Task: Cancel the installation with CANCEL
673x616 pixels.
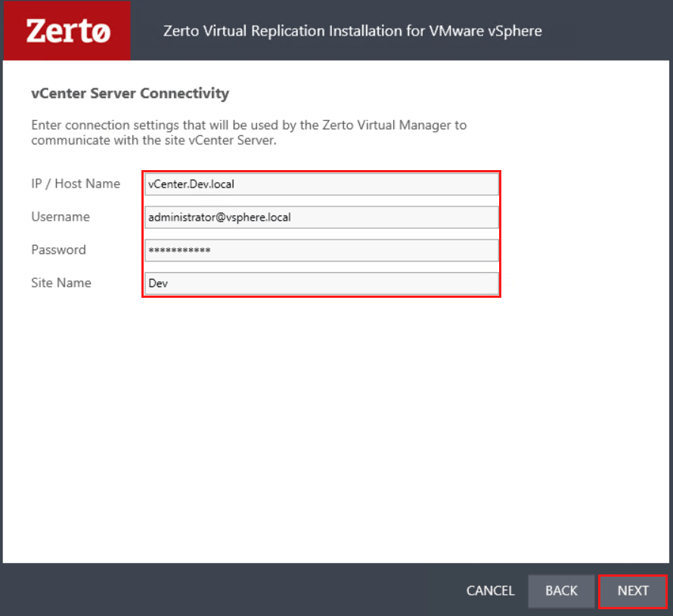Action: coord(490,591)
